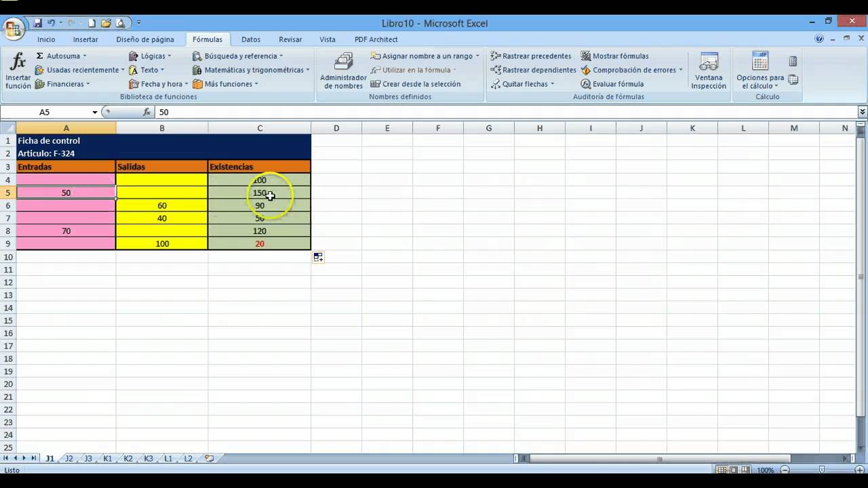868x488 pixels.
Task: Switch to sheet K1
Action: tap(108, 459)
